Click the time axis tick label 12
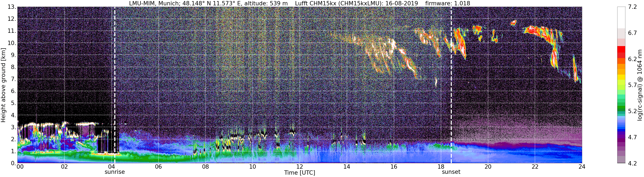 click(299, 167)
